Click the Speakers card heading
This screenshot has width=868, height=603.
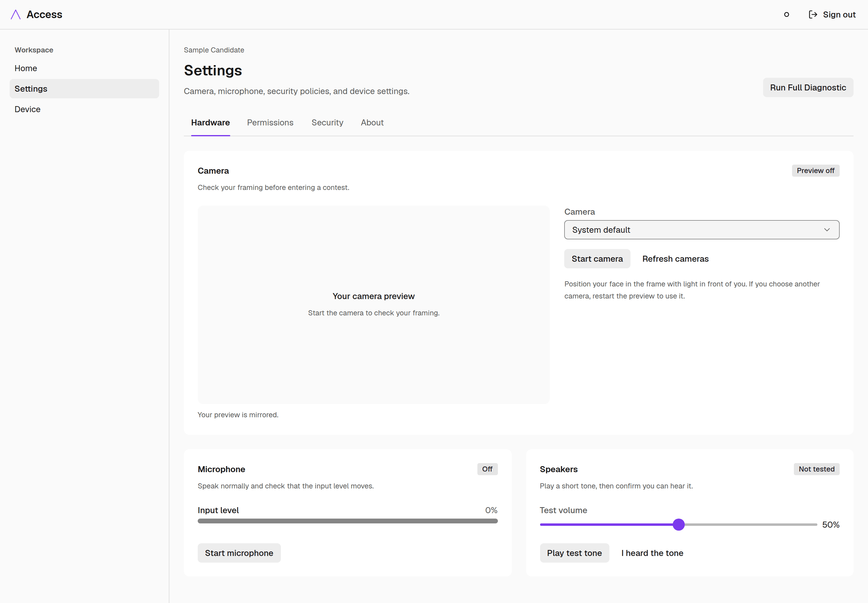(558, 469)
